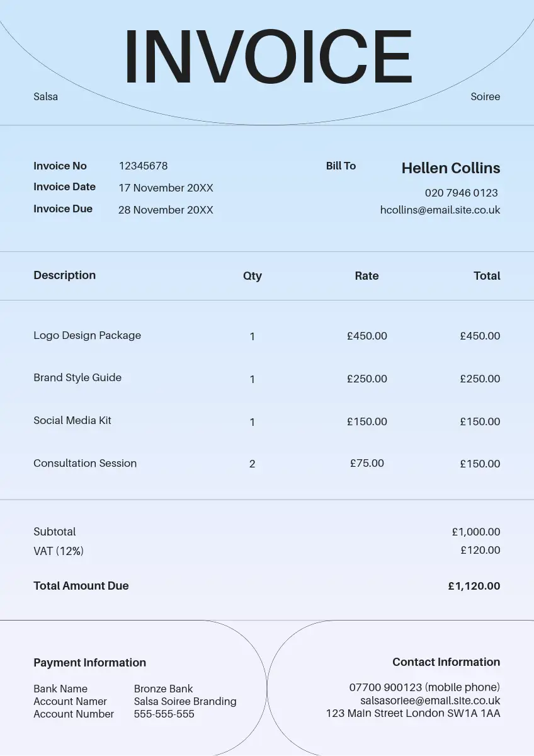Click the large INVOICE heading
The width and height of the screenshot is (534, 756).
[x=268, y=57]
